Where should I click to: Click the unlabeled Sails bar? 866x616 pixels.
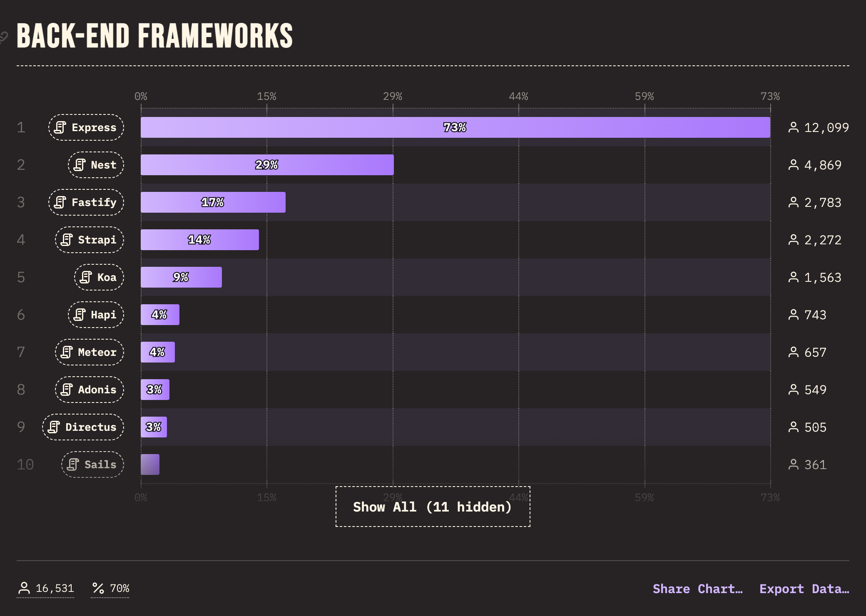150,464
